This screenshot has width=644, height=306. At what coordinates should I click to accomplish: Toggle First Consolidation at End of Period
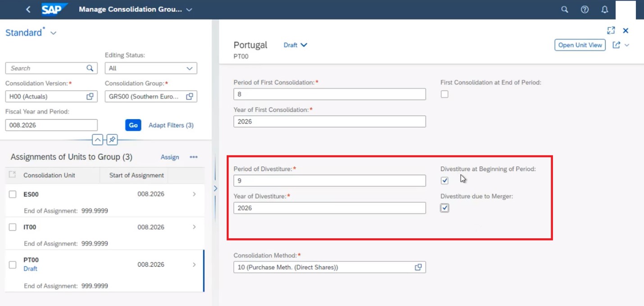[444, 94]
